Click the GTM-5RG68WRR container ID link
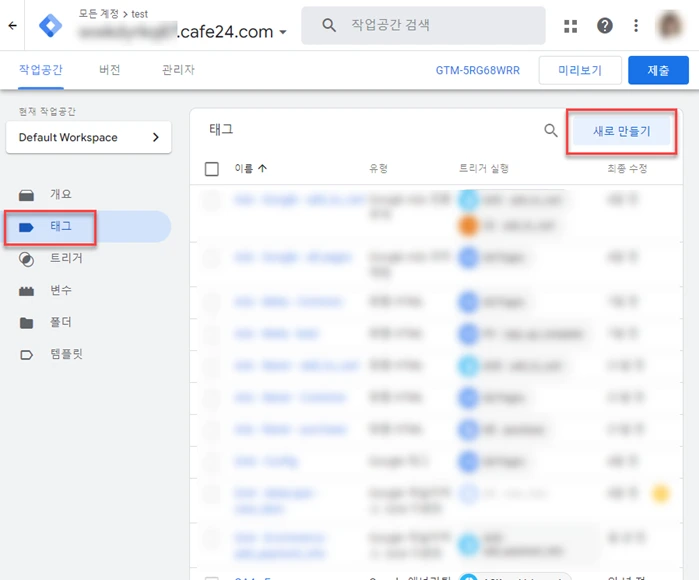 pyautogui.click(x=477, y=70)
